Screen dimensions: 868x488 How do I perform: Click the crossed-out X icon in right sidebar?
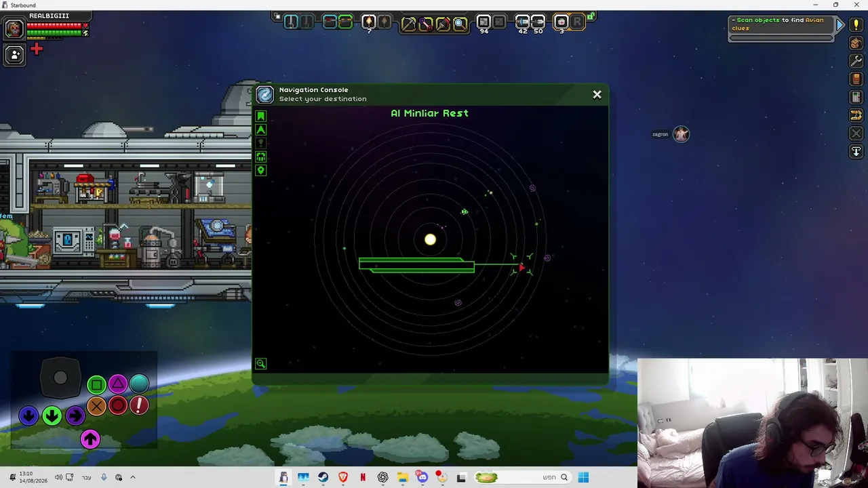[x=856, y=134]
